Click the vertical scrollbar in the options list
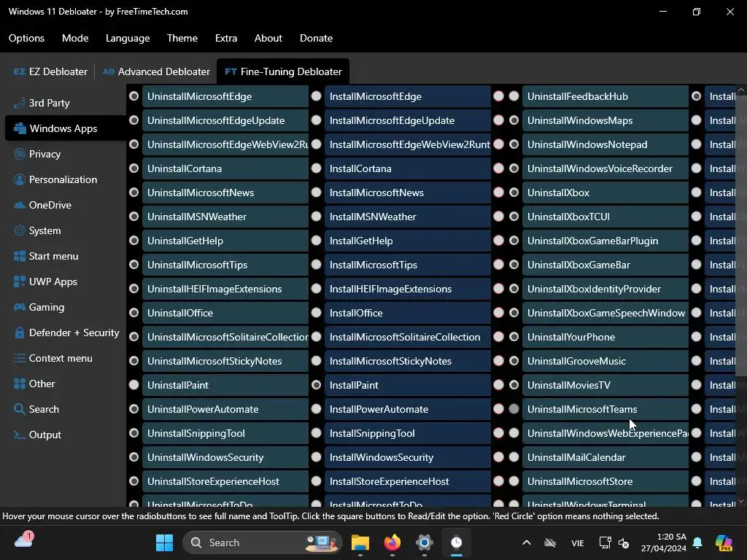747x560 pixels. pos(741,234)
